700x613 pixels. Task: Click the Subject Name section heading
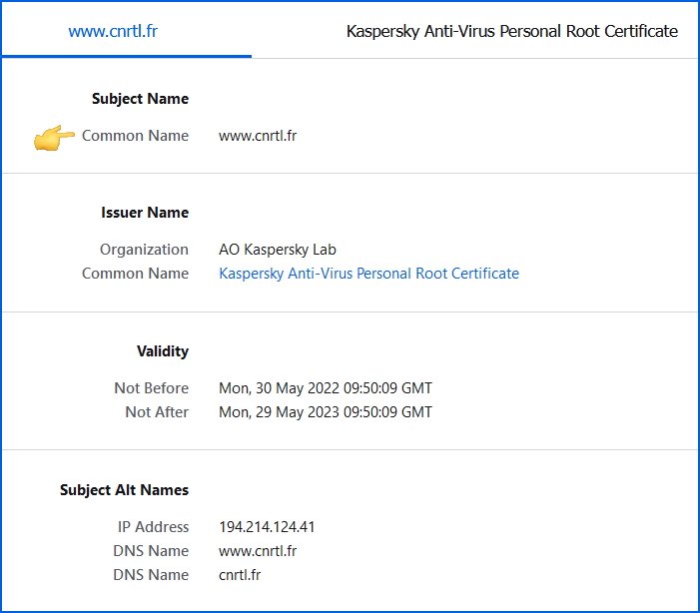140,99
